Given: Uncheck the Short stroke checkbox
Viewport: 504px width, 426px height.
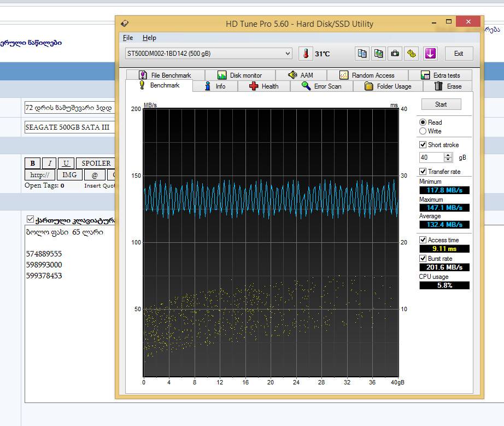Looking at the screenshot, I should pos(423,145).
